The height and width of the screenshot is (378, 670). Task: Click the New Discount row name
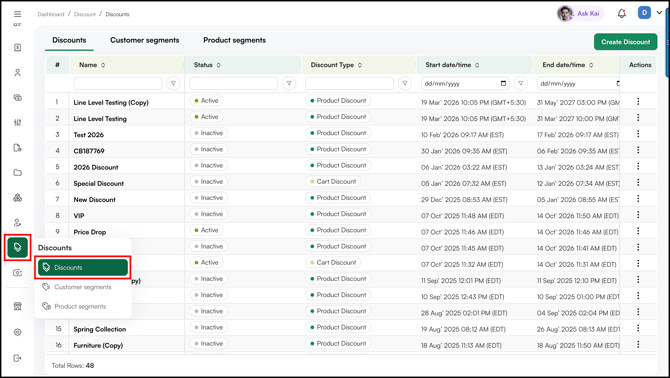94,199
